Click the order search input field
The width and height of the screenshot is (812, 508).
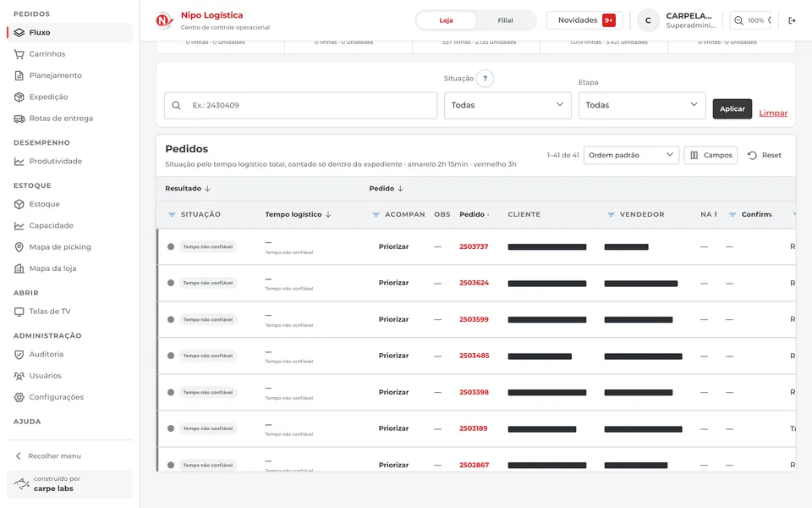tap(301, 105)
